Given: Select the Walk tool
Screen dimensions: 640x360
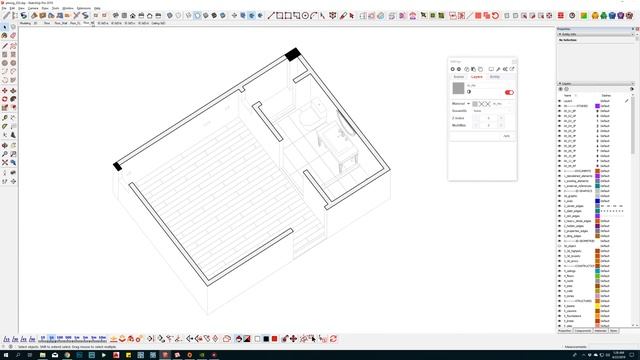Looking at the screenshot, I should [4, 181].
